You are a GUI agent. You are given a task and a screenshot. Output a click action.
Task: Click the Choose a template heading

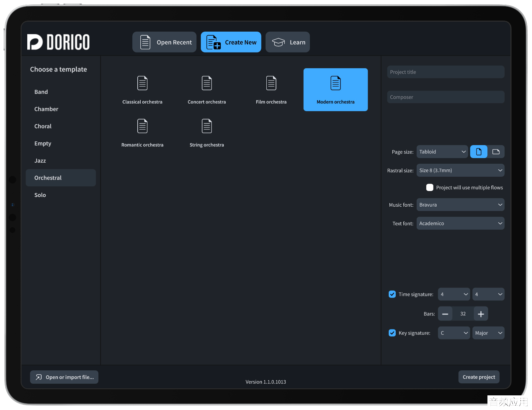click(59, 70)
